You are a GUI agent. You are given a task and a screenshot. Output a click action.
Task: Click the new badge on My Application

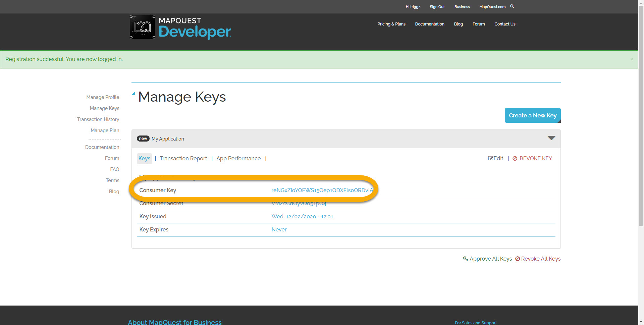click(x=143, y=139)
